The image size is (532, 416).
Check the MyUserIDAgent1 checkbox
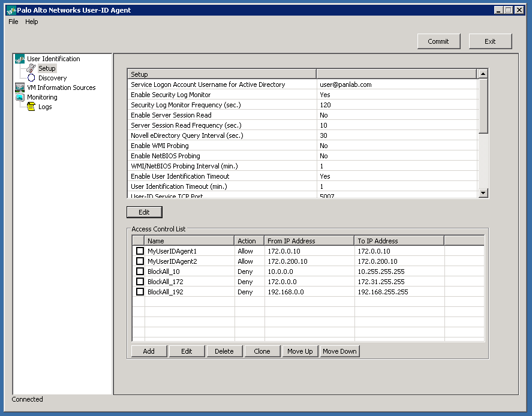click(140, 251)
